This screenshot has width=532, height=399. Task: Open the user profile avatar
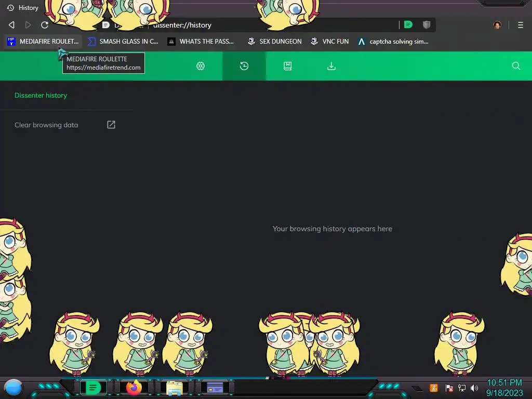pyautogui.click(x=497, y=25)
